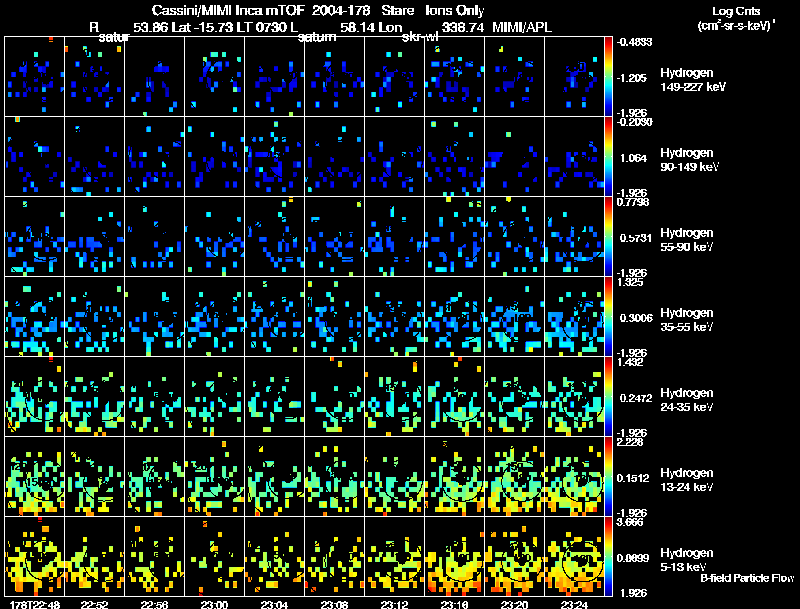
Task: Select the 5-13 keV image at 23:24
Action: coord(574,557)
